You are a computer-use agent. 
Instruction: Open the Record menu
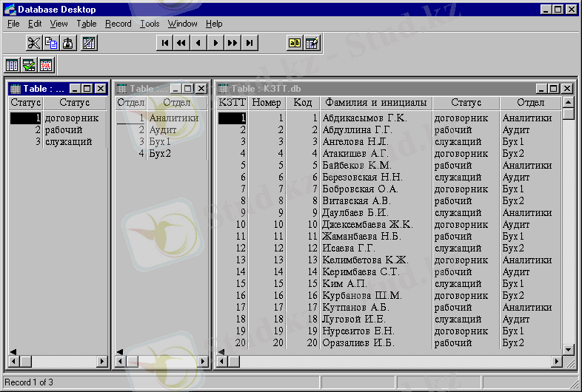click(118, 24)
